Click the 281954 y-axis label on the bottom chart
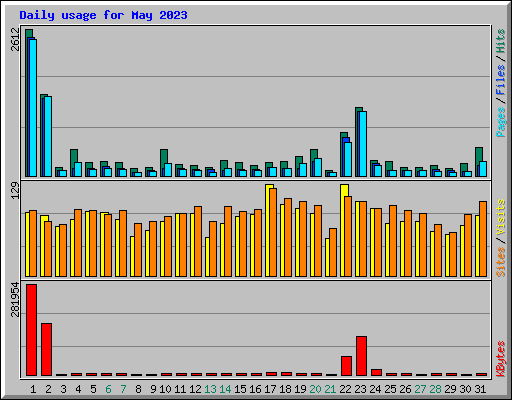Viewport: 512px width, 400px height. coord(15,299)
